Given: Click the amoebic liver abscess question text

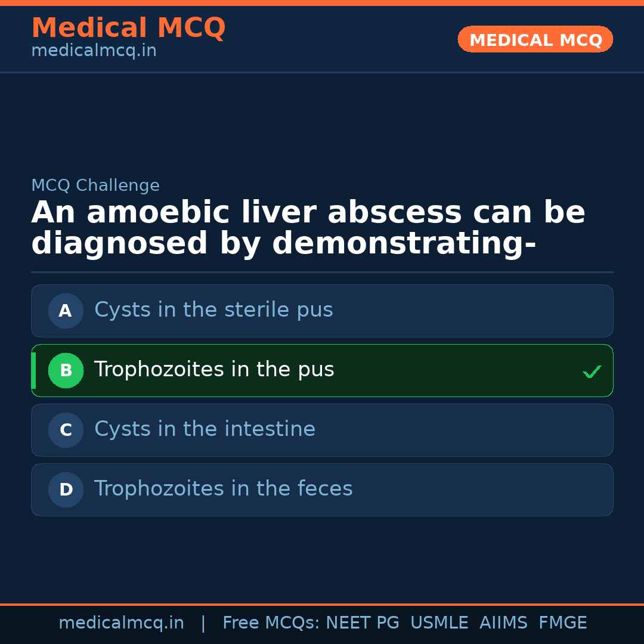Looking at the screenshot, I should pyautogui.click(x=308, y=228).
